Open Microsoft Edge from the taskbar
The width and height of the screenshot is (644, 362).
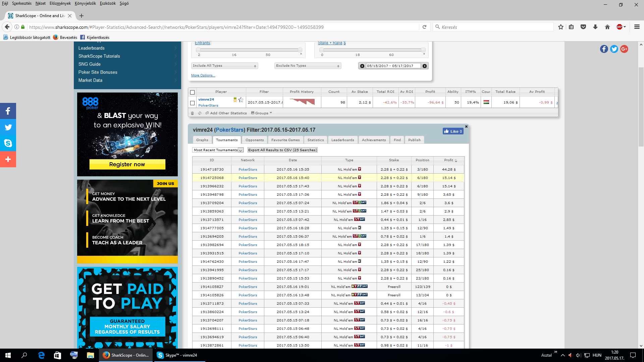pyautogui.click(x=41, y=355)
